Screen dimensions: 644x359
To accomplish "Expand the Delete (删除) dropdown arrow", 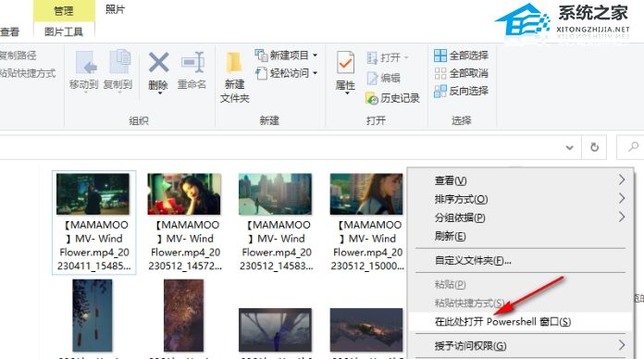I will (x=160, y=93).
